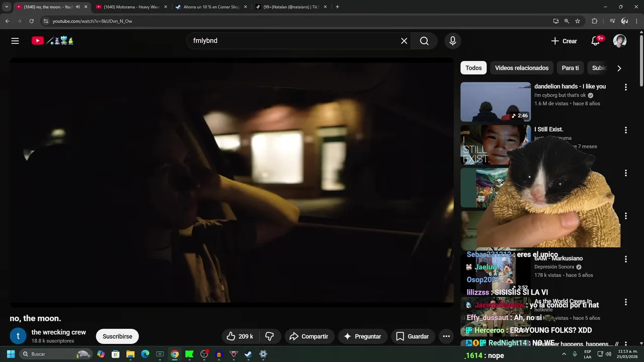Go back in browser history
The height and width of the screenshot is (362, 644).
[7, 21]
